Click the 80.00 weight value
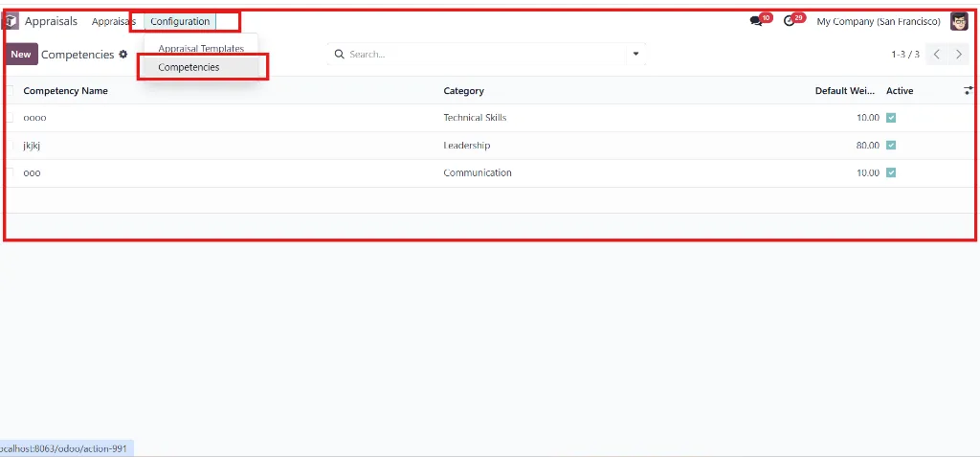Image resolution: width=980 pixels, height=457 pixels. click(868, 146)
